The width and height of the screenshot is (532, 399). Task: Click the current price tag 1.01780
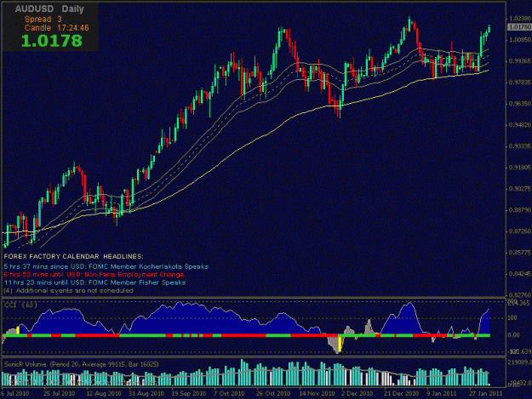coord(519,27)
